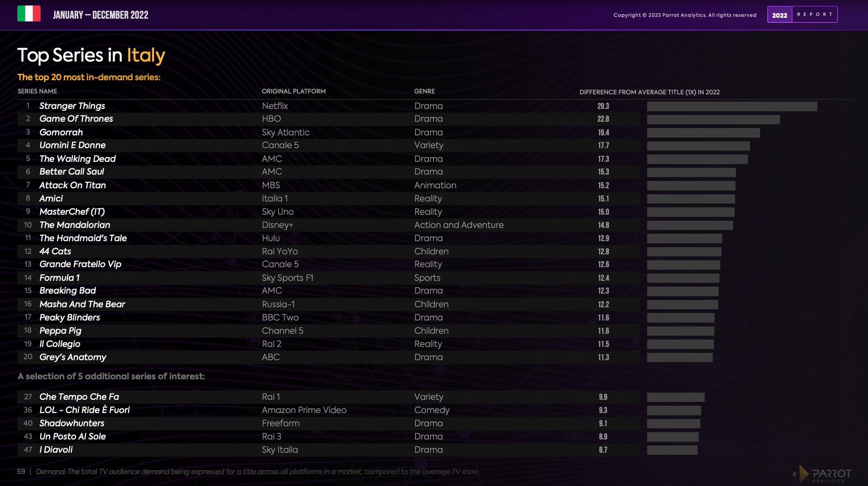Select the Amazon Prime Video platform text

pos(304,410)
